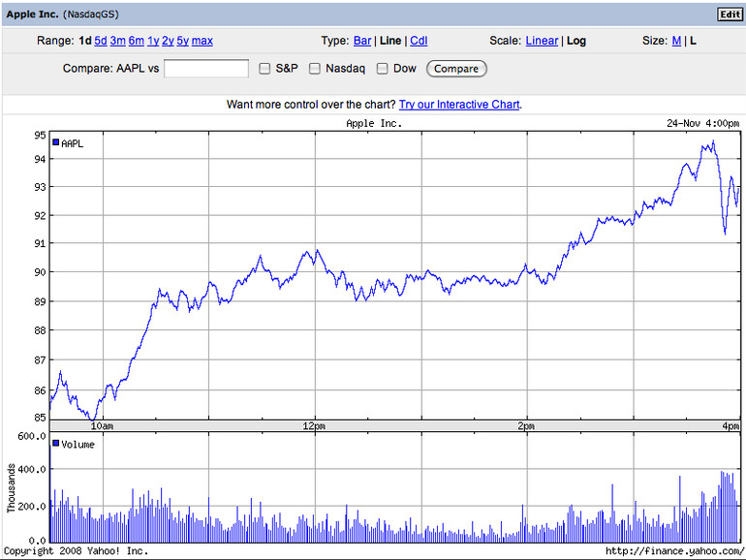The height and width of the screenshot is (560, 746).
Task: Click the '10am' axis label
Action: (102, 426)
